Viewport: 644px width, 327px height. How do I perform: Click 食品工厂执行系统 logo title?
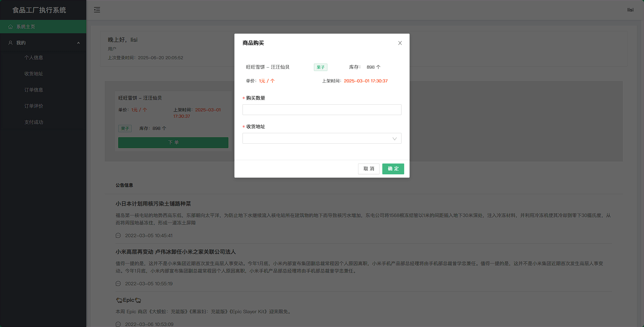[x=39, y=10]
